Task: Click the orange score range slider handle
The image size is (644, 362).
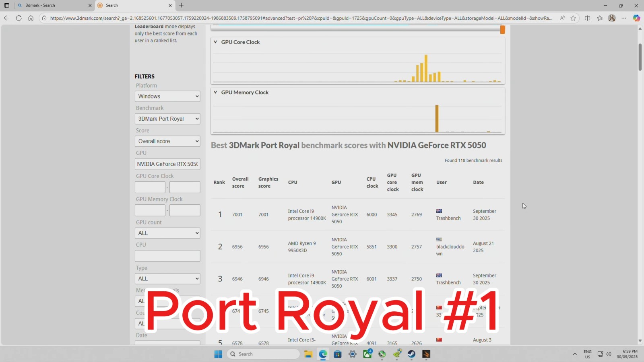Action: click(x=502, y=29)
